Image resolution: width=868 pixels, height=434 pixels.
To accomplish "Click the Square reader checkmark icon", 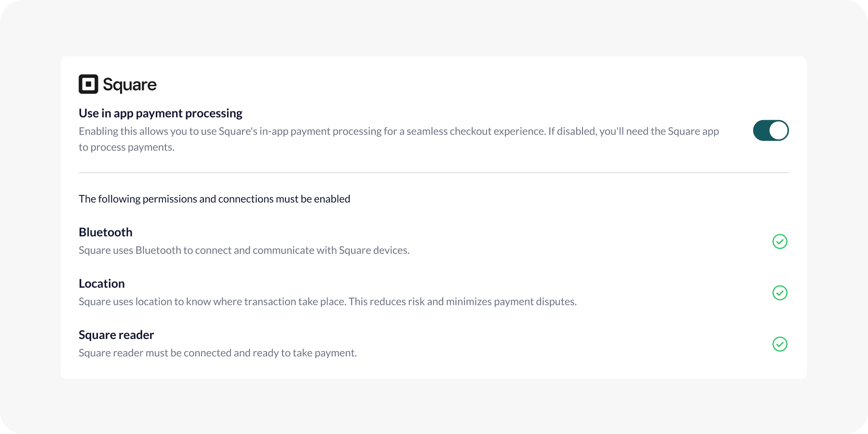I will click(780, 344).
